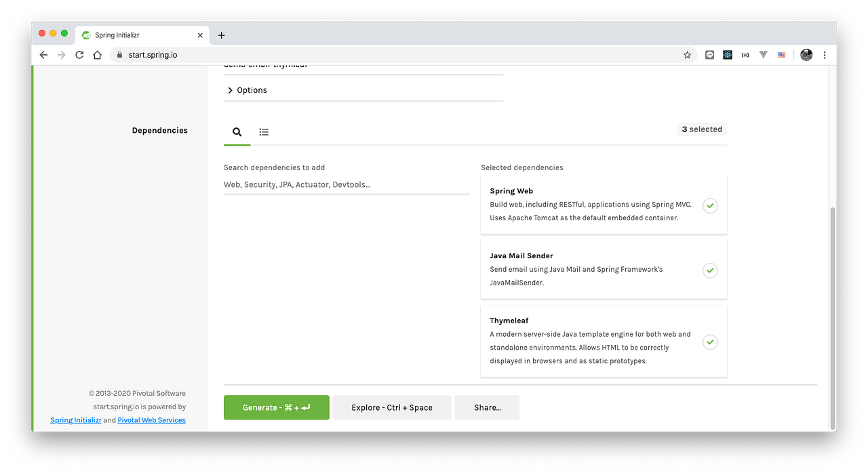The height and width of the screenshot is (473, 868).
Task: Click the browser back arrow
Action: coord(43,55)
